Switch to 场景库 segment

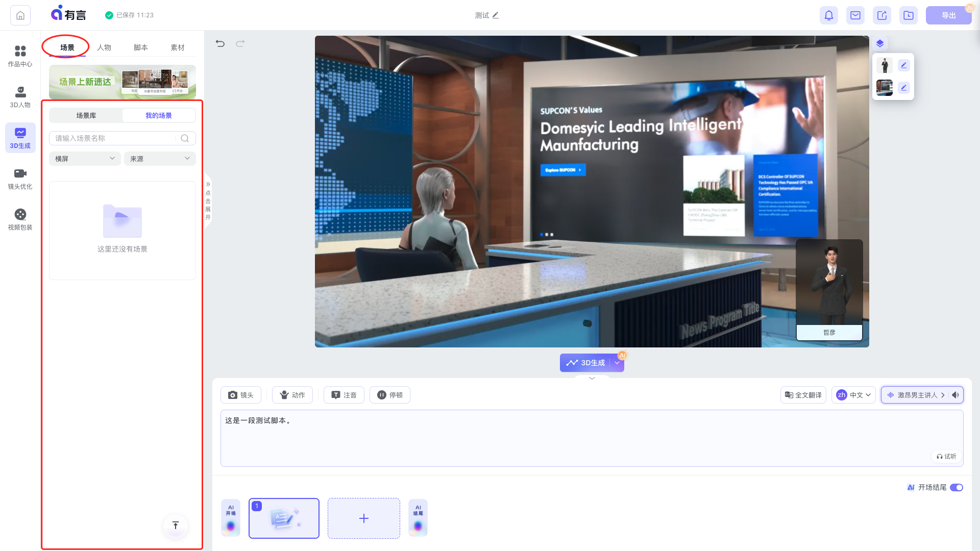tap(86, 115)
